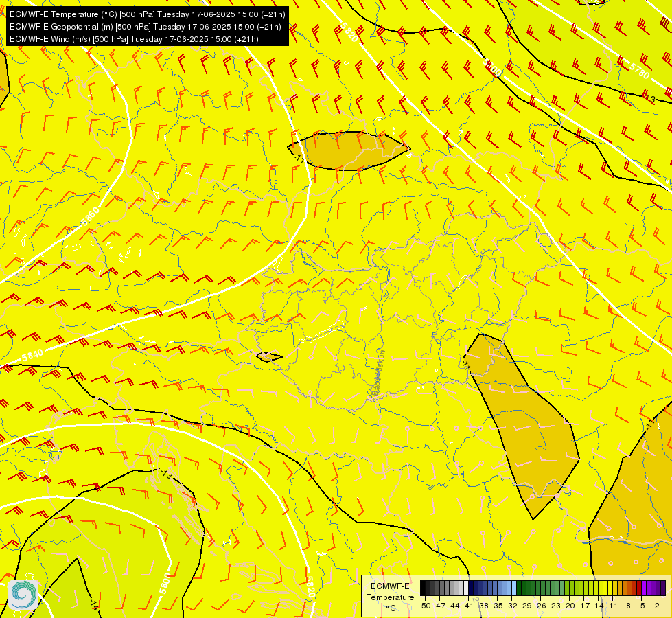
Task: Click the -26 value in the legend
Action: click(541, 606)
